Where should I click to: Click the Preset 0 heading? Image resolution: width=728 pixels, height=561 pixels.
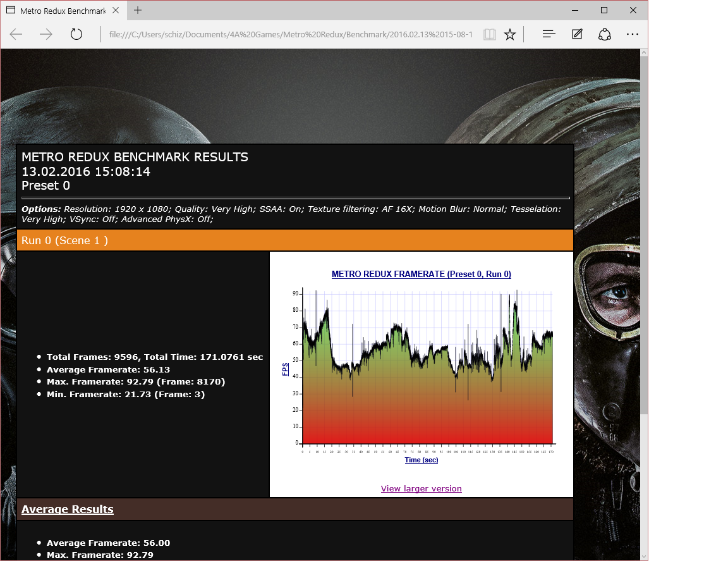45,185
